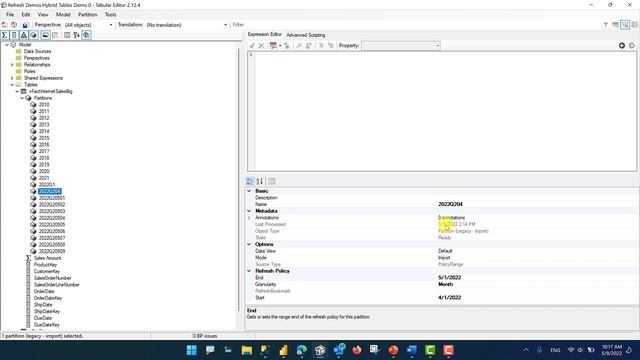Collapse the Basic property category
The width and height of the screenshot is (640, 360).
click(x=249, y=191)
